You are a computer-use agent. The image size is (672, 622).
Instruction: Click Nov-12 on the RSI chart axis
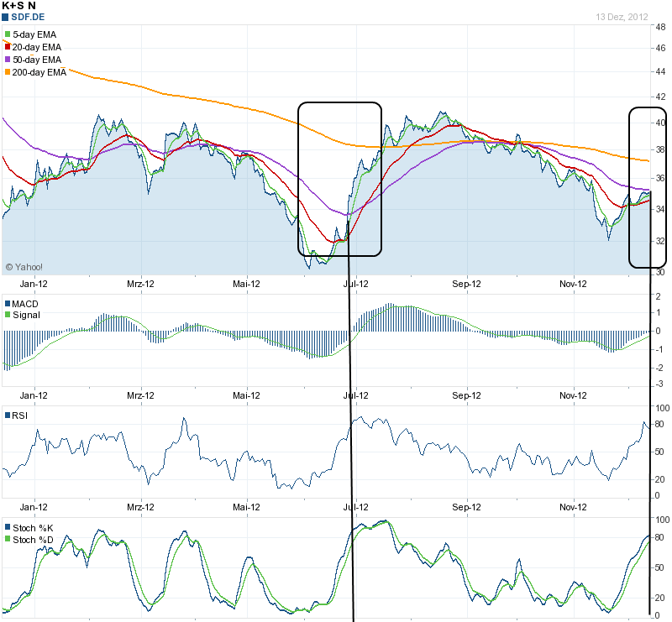tap(573, 507)
